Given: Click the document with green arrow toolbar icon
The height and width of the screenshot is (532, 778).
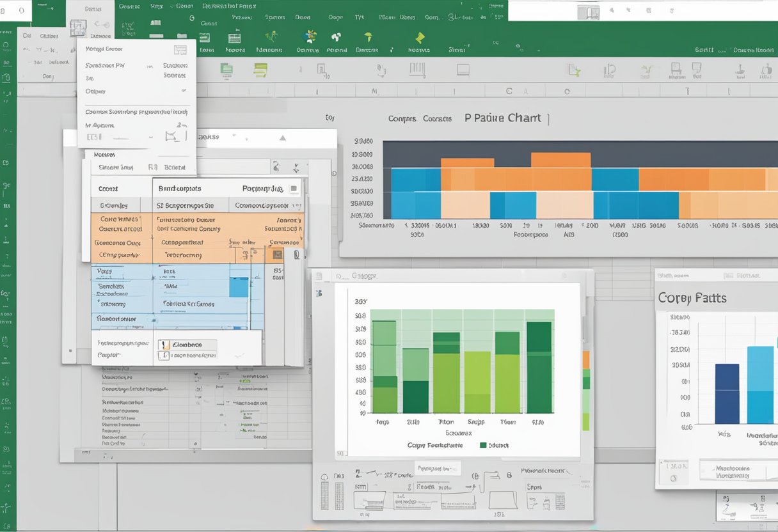Looking at the screenshot, I should coord(573,70).
